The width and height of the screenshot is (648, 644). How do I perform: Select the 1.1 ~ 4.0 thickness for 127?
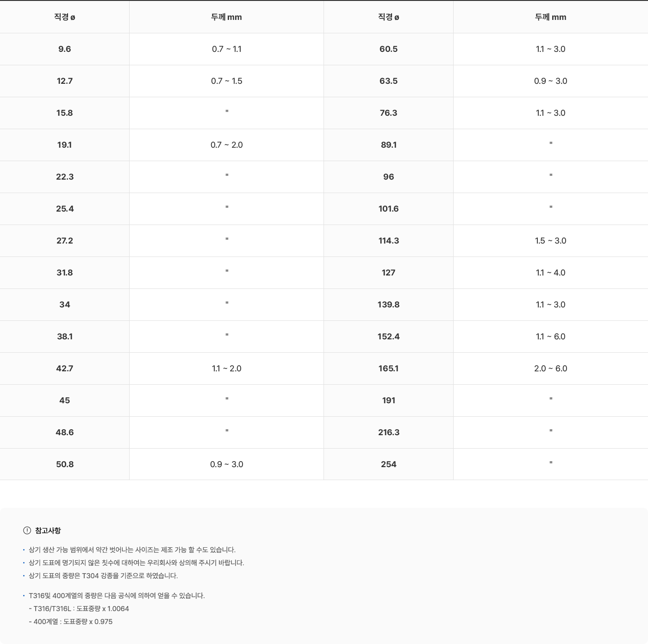tap(551, 273)
